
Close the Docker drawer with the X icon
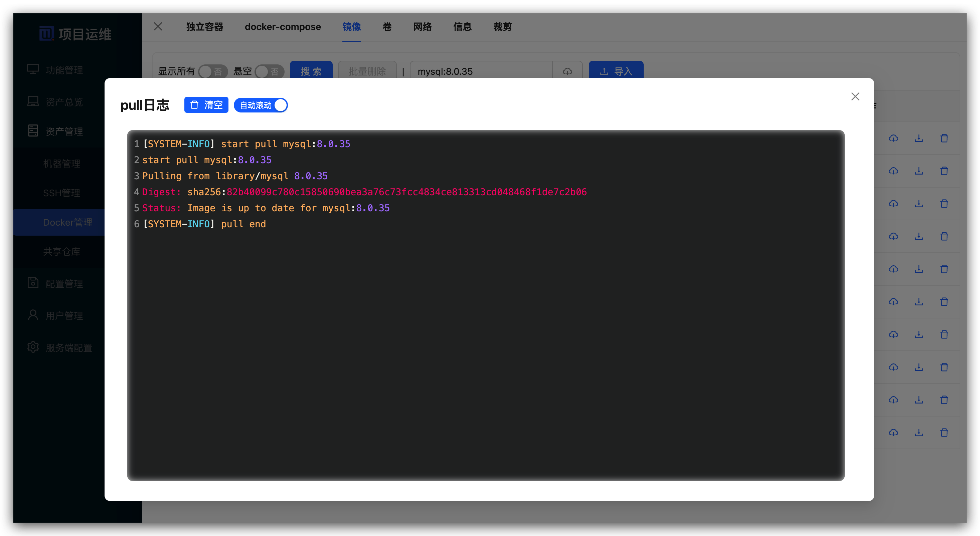158,27
